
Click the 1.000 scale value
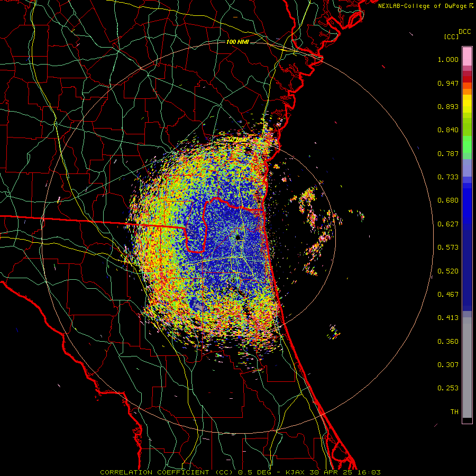[x=448, y=59]
